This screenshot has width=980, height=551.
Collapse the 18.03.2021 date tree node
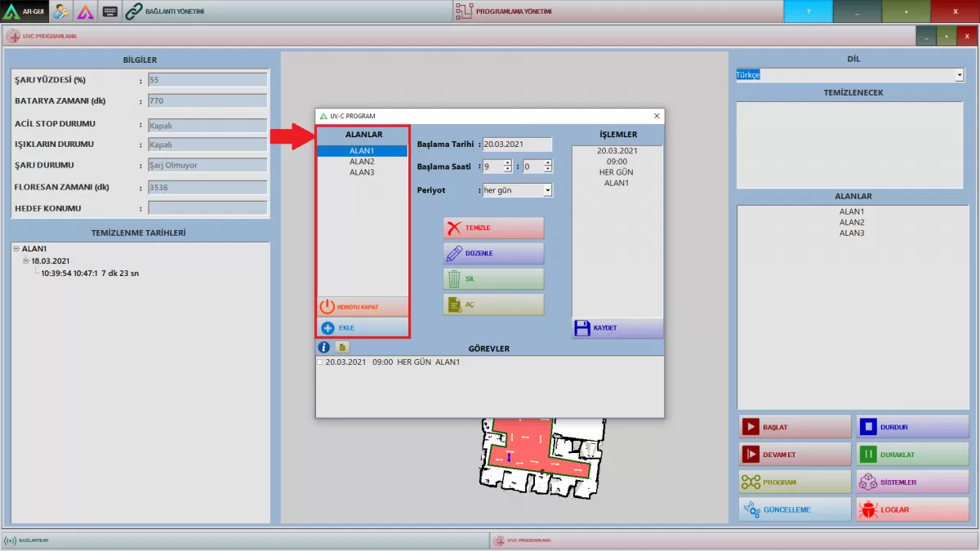pyautogui.click(x=26, y=261)
